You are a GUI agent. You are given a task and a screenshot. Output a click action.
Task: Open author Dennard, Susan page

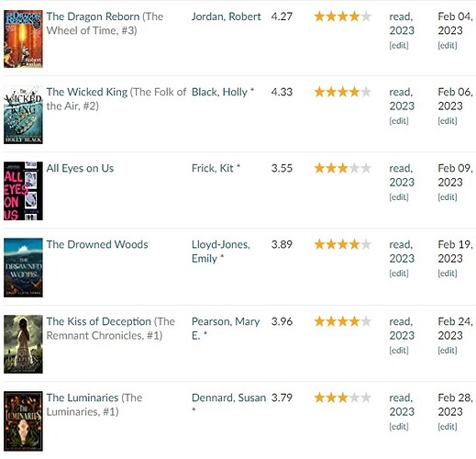pos(228,397)
